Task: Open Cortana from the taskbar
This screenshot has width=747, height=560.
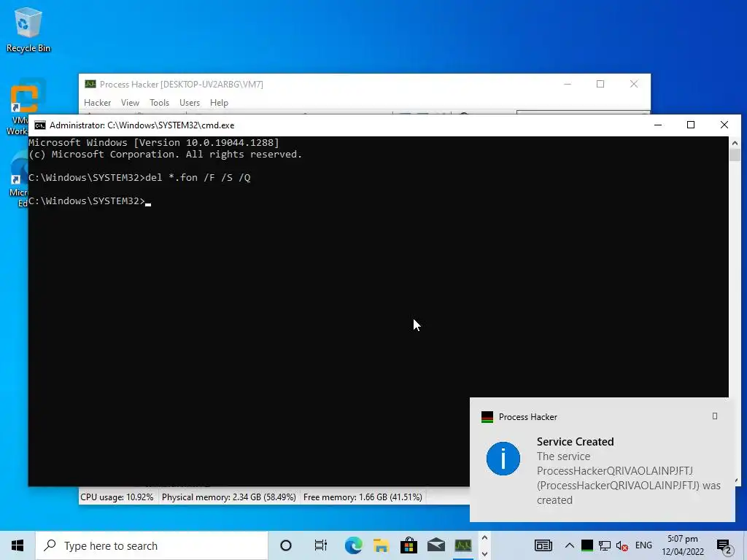Action: pos(286,545)
